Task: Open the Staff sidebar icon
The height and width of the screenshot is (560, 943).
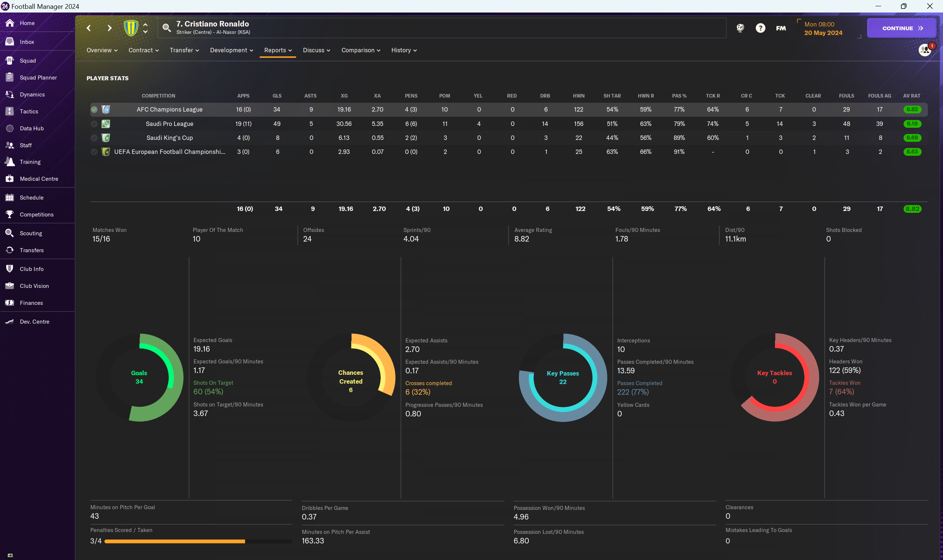Action: pos(10,145)
